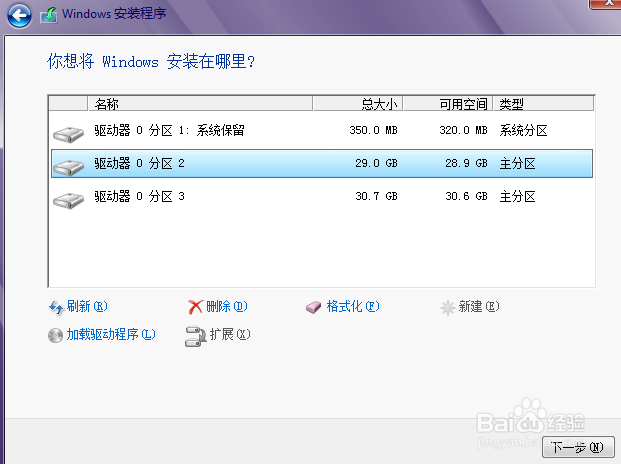Image resolution: width=621 pixels, height=464 pixels.
Task: Click the blue back arrow button
Action: coord(19,16)
